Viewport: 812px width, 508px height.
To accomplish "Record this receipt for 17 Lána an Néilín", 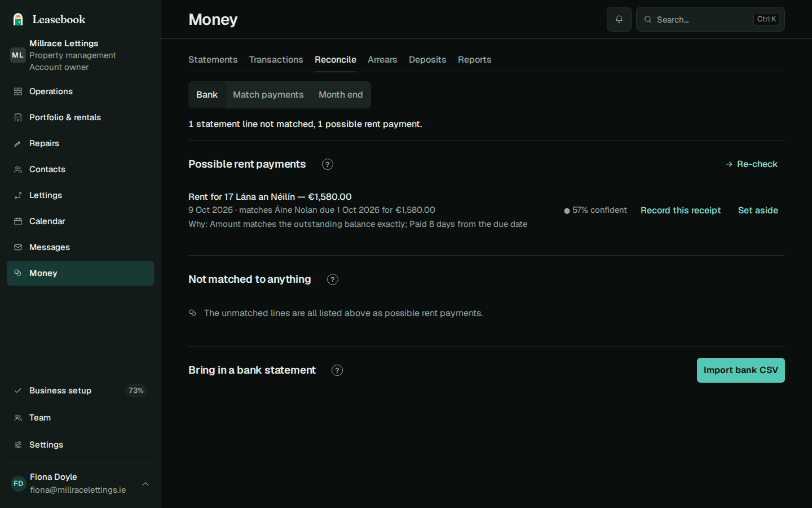I will tap(681, 211).
